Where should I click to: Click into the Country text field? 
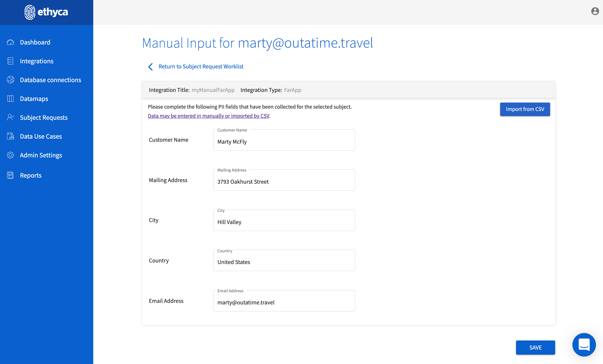click(284, 262)
